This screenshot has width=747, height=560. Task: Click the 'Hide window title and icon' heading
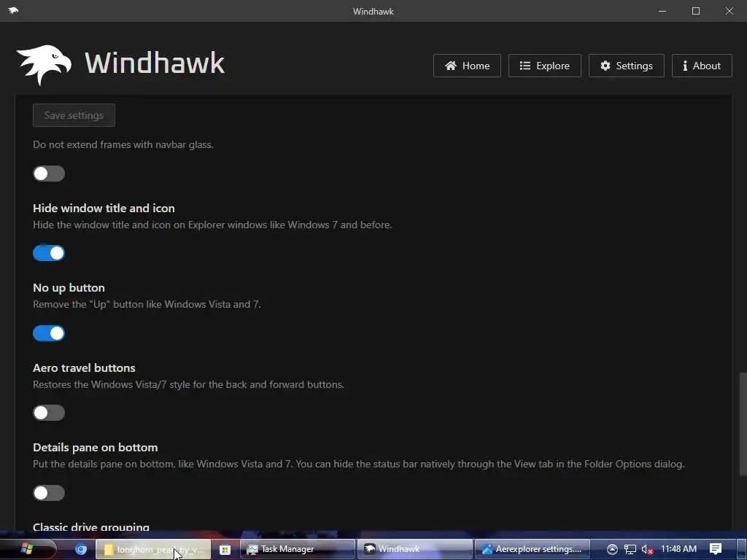(104, 208)
